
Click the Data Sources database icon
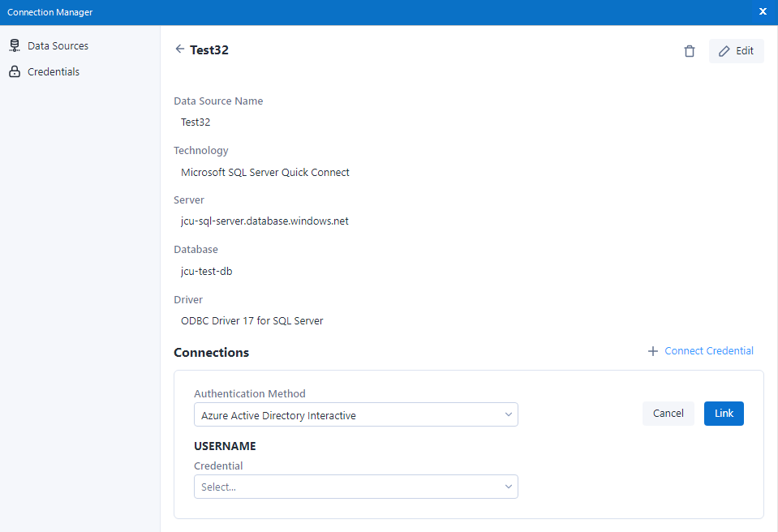coord(14,46)
